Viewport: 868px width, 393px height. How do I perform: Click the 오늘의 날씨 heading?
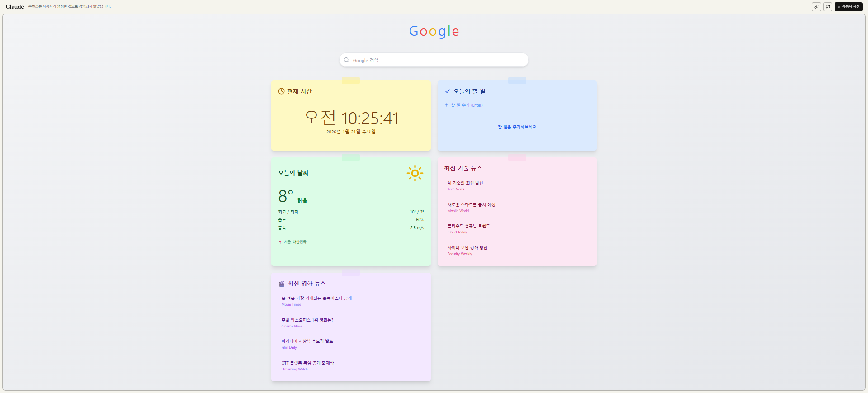293,173
